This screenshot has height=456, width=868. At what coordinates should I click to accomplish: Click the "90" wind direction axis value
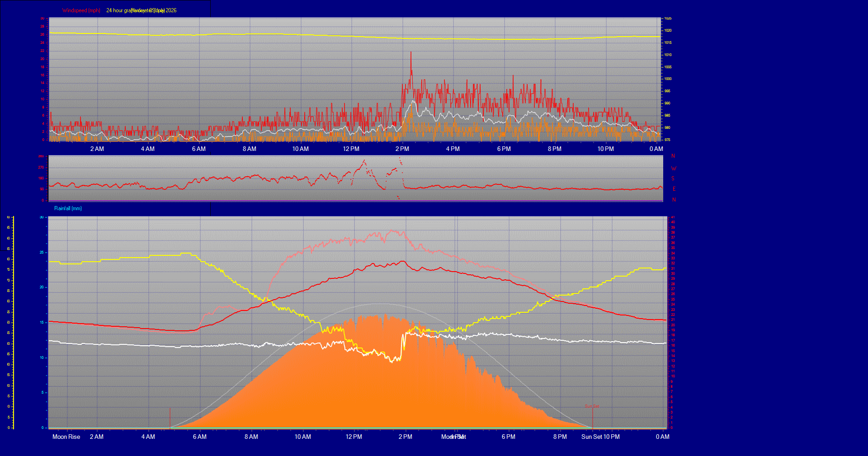(x=42, y=189)
